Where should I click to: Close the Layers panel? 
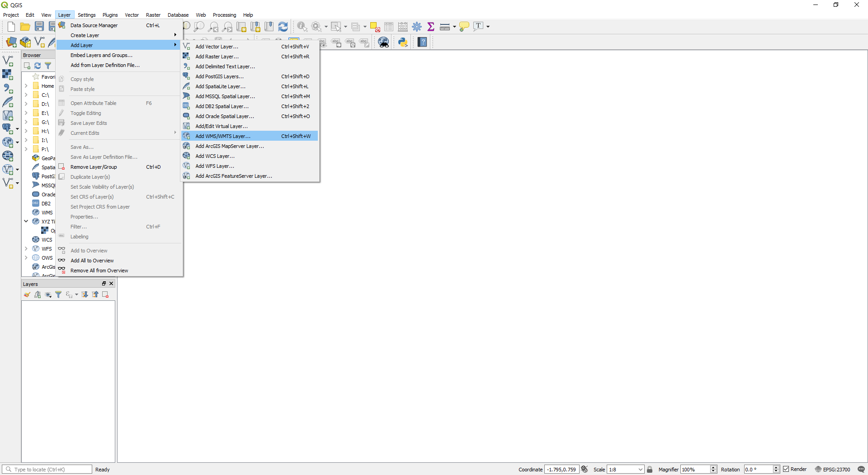[x=111, y=284]
